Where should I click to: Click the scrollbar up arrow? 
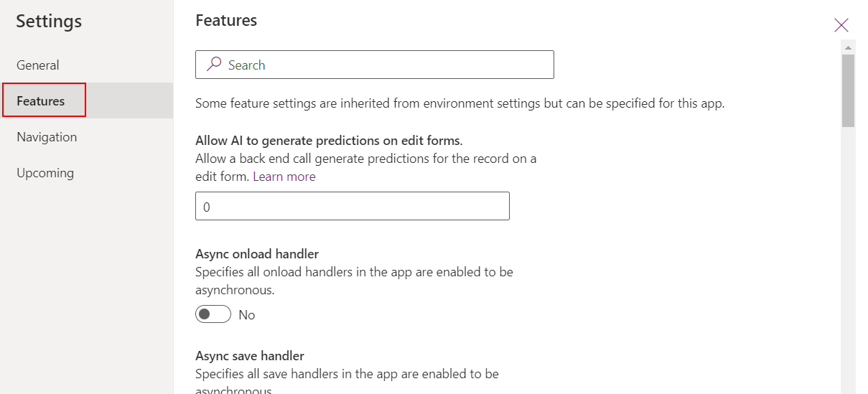coord(848,47)
